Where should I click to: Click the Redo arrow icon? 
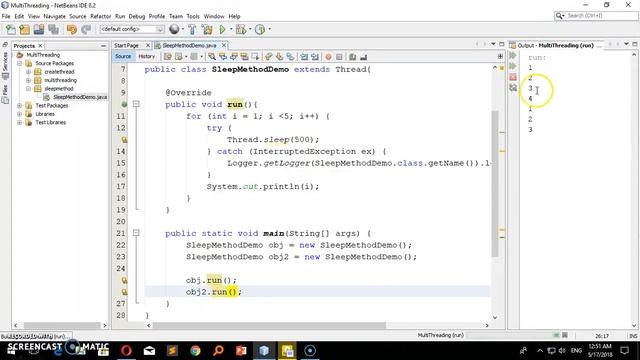click(x=86, y=29)
